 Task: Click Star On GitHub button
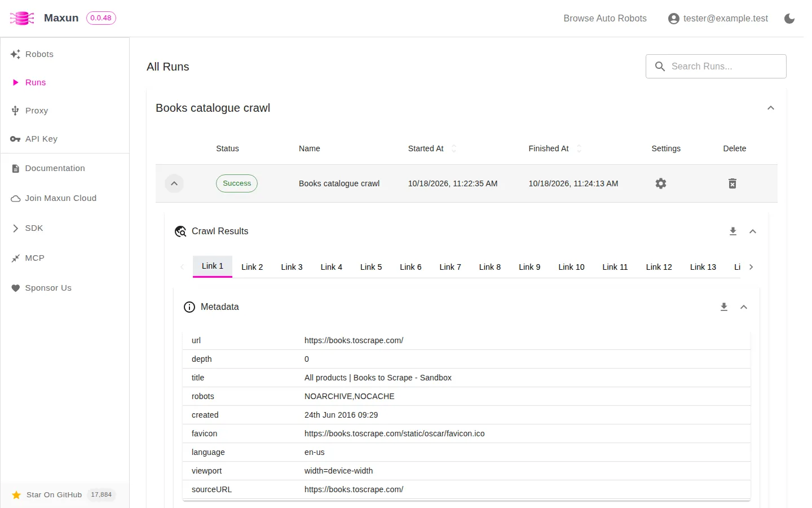(64, 495)
